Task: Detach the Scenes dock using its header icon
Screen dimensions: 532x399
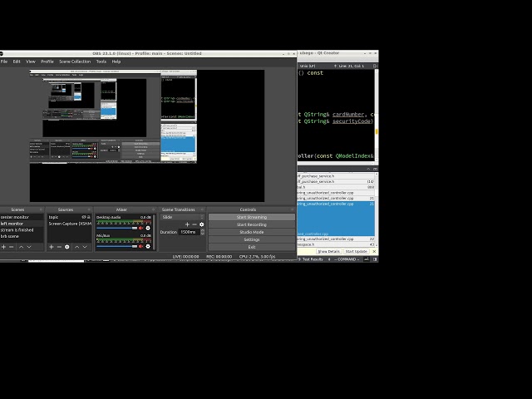Action: coord(41,209)
